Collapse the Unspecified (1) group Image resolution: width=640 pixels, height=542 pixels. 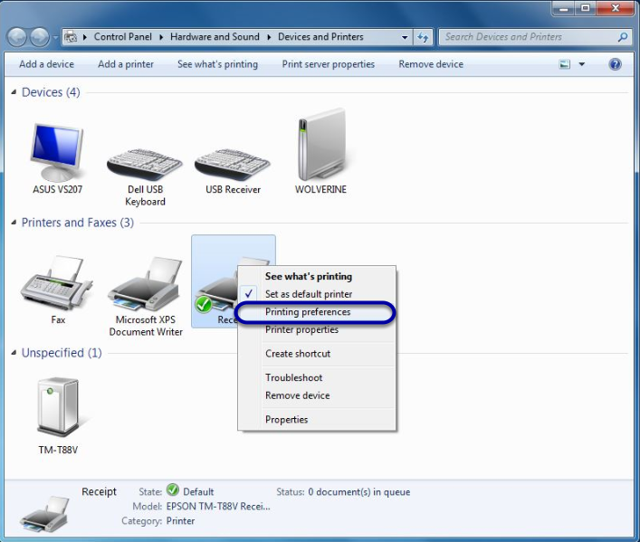click(x=13, y=353)
